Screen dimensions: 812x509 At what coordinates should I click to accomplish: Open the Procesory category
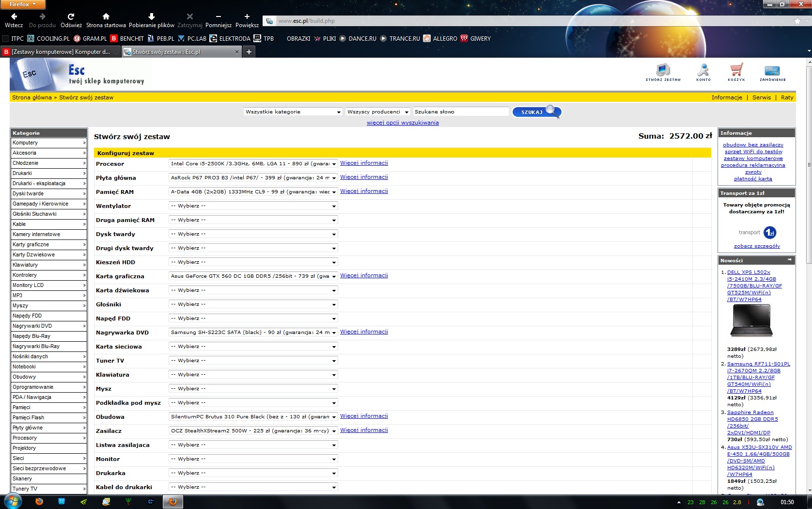pyautogui.click(x=49, y=438)
